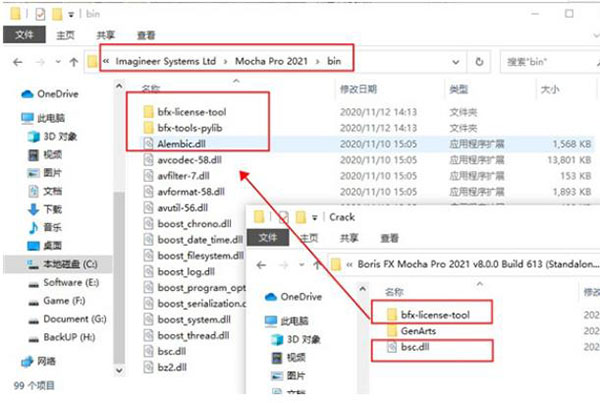This screenshot has width=600, height=403.
Task: Select Game (F:) drive
Action: click(57, 301)
